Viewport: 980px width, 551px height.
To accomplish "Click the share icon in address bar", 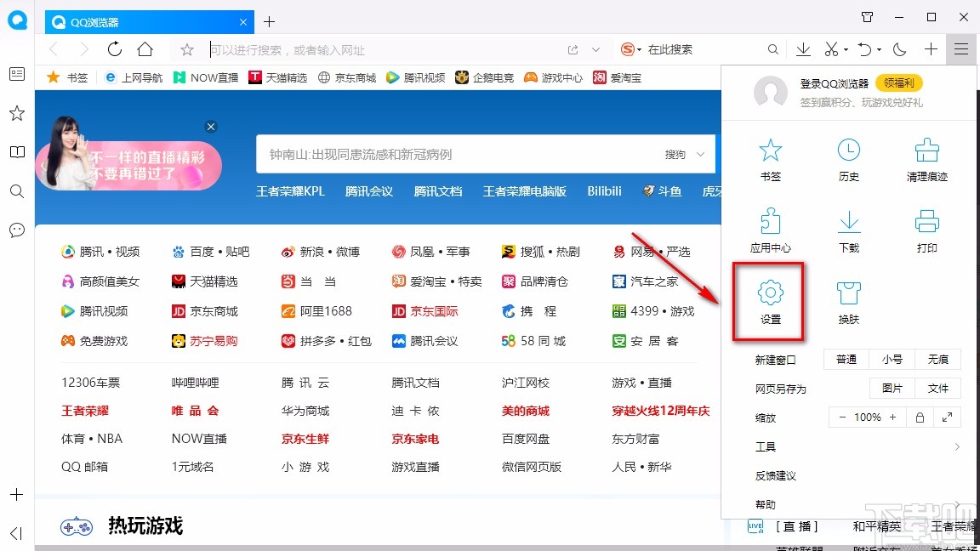I will [x=573, y=50].
